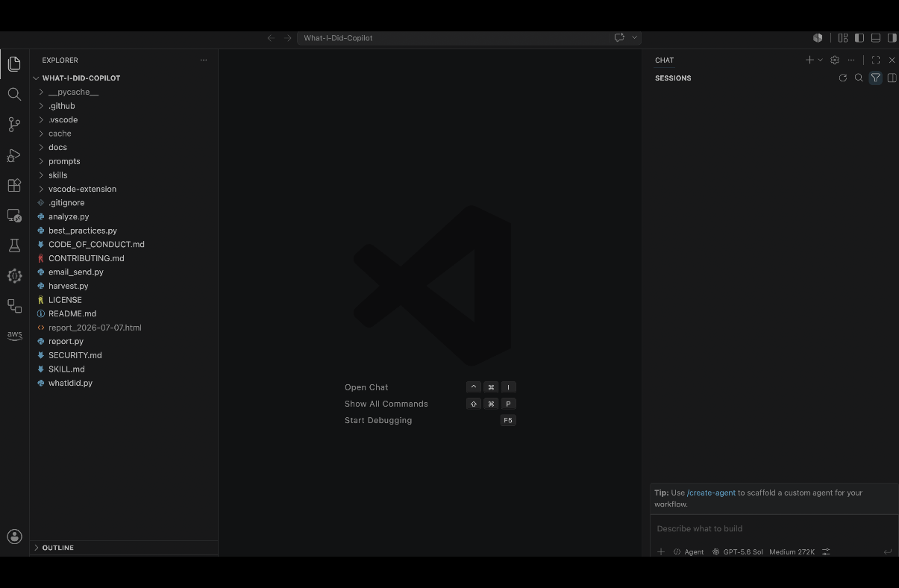Send the chat message with enter icon

click(x=888, y=552)
